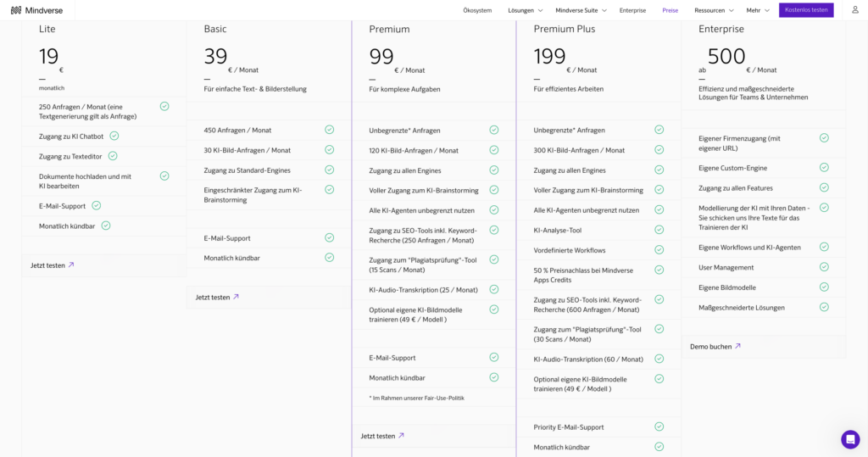
Task: Expand the Mindverse Suite dropdown
Action: point(581,10)
